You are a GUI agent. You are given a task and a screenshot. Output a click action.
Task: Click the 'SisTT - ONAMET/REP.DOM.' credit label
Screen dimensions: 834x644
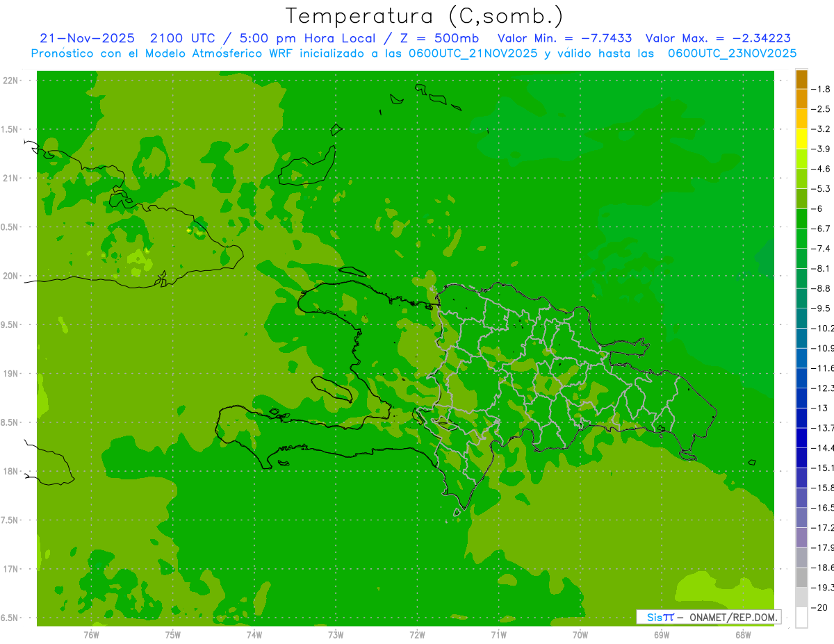(709, 617)
